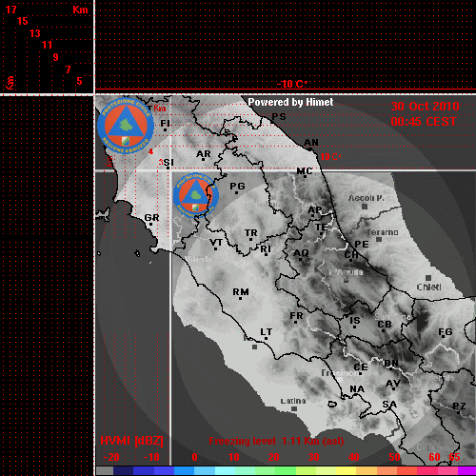Click the "MC" city label

tap(305, 171)
